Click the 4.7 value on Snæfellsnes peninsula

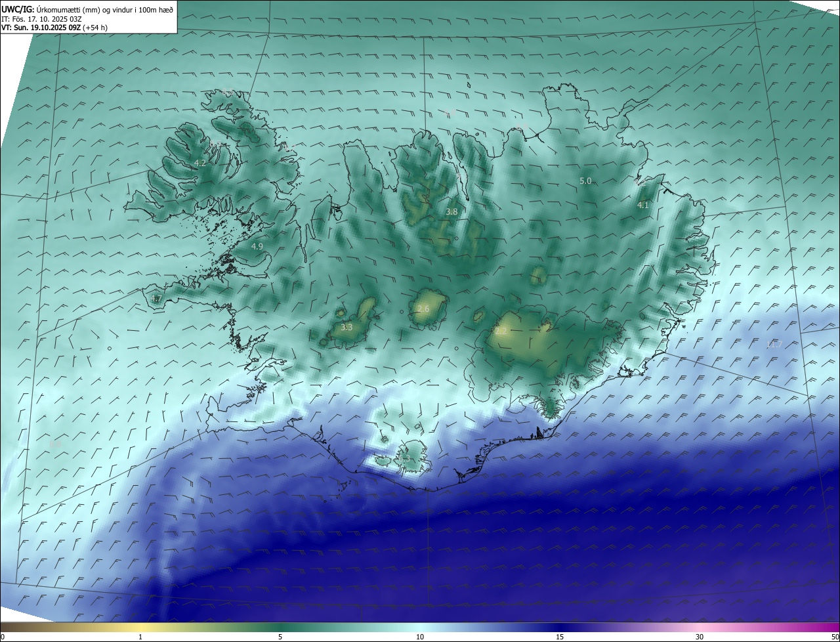point(156,299)
